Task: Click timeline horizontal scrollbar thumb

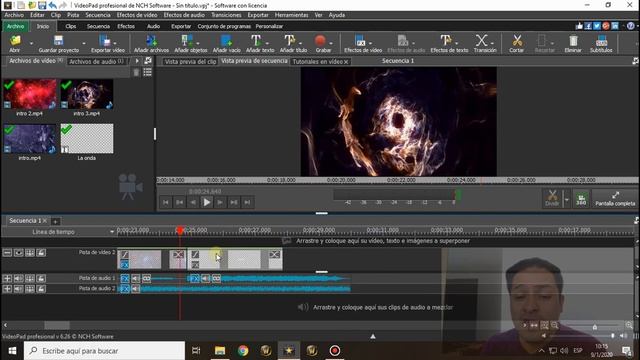Action: pyautogui.click(x=57, y=325)
